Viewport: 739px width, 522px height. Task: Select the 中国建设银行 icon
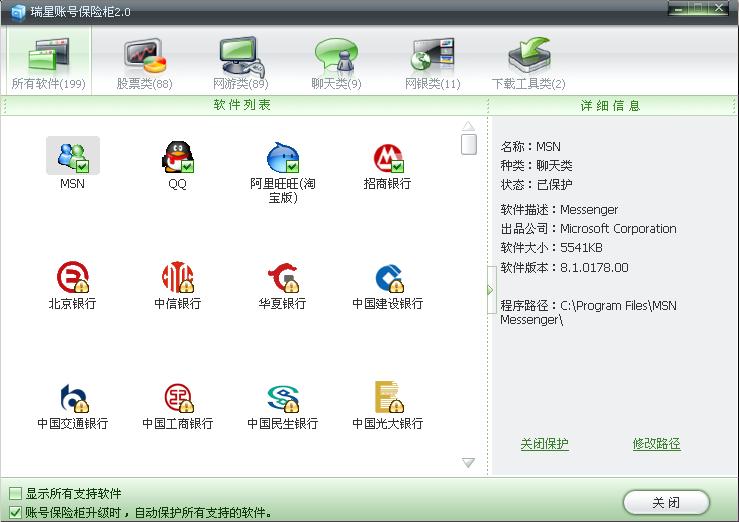[x=389, y=278]
